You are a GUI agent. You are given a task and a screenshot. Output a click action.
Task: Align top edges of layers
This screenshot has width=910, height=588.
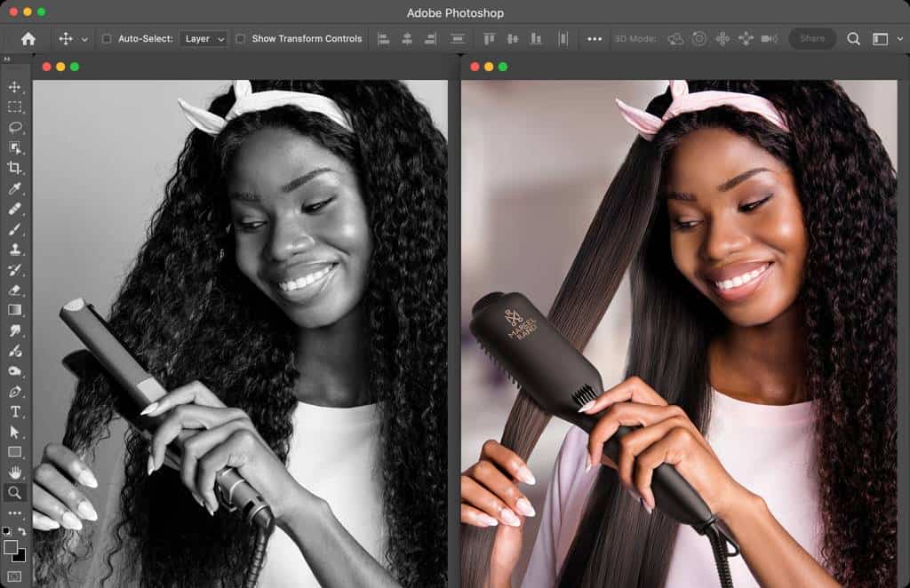tap(490, 39)
